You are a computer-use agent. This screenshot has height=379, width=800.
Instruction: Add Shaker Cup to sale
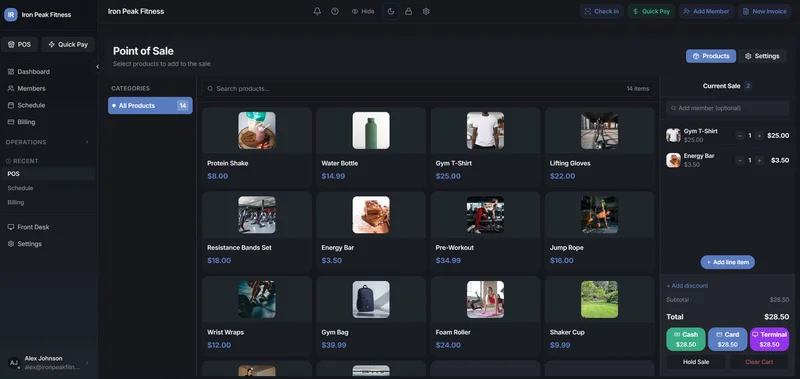click(599, 316)
